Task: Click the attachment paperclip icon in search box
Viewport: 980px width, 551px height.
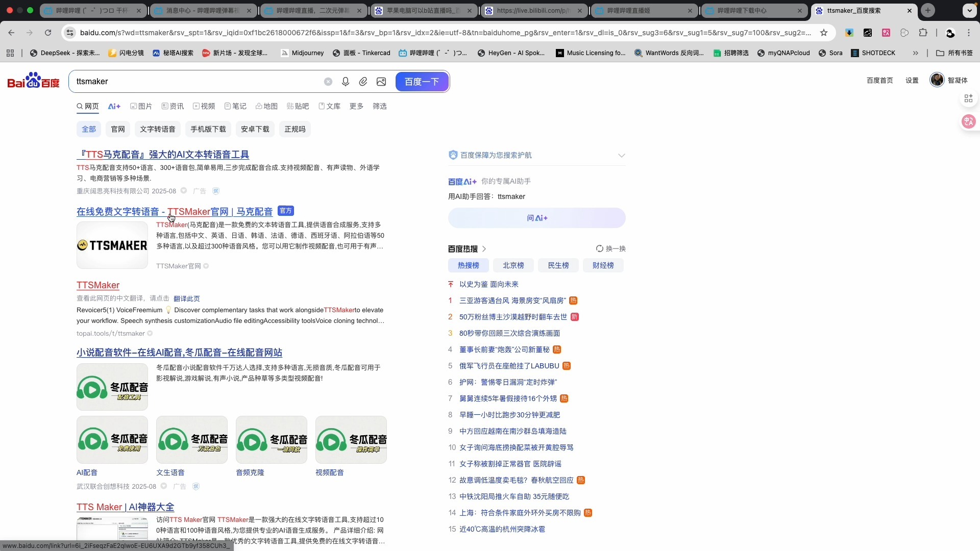Action: [363, 82]
